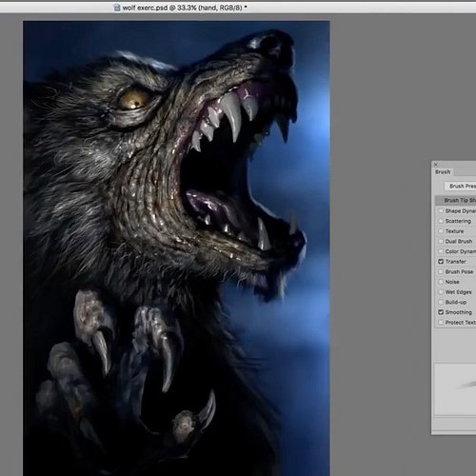476x476 pixels.
Task: Enable the Noise checkbox
Action: coord(441,282)
